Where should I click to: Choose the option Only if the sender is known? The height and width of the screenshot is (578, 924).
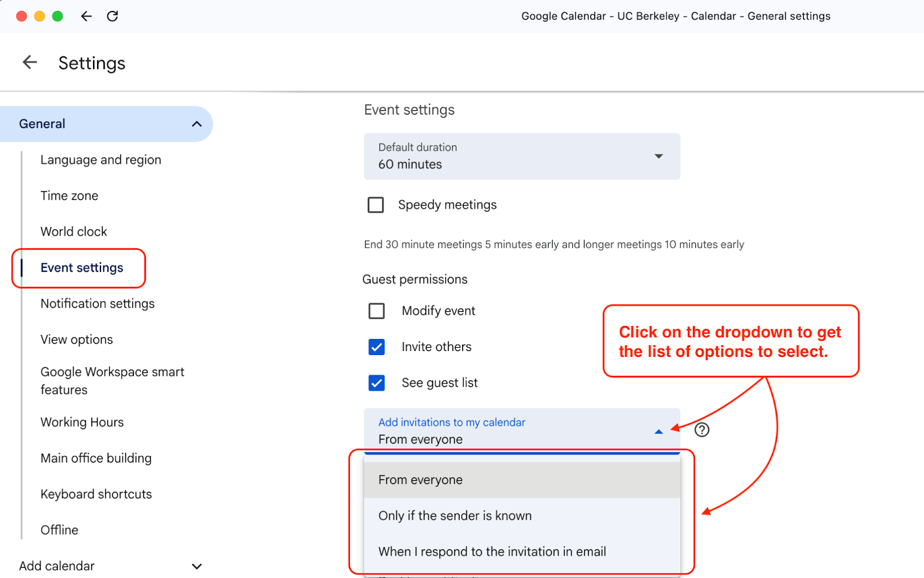point(455,516)
